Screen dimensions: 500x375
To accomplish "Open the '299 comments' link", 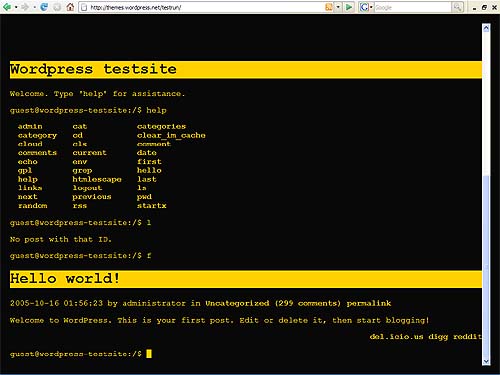I will (x=308, y=303).
